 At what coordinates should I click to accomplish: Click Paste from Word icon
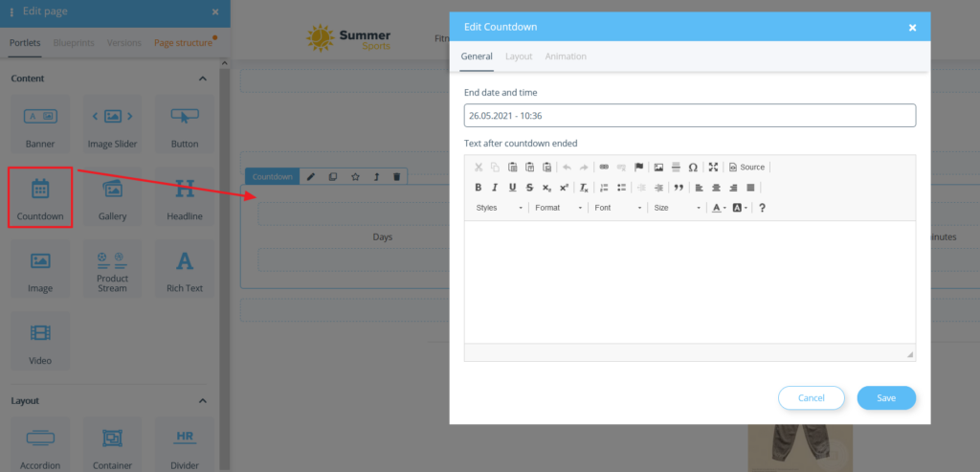point(546,167)
